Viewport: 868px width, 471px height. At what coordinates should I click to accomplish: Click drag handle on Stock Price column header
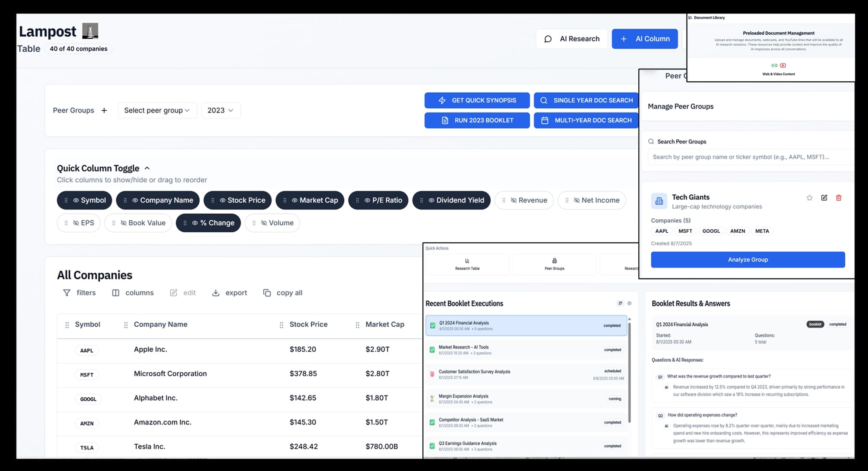281,325
